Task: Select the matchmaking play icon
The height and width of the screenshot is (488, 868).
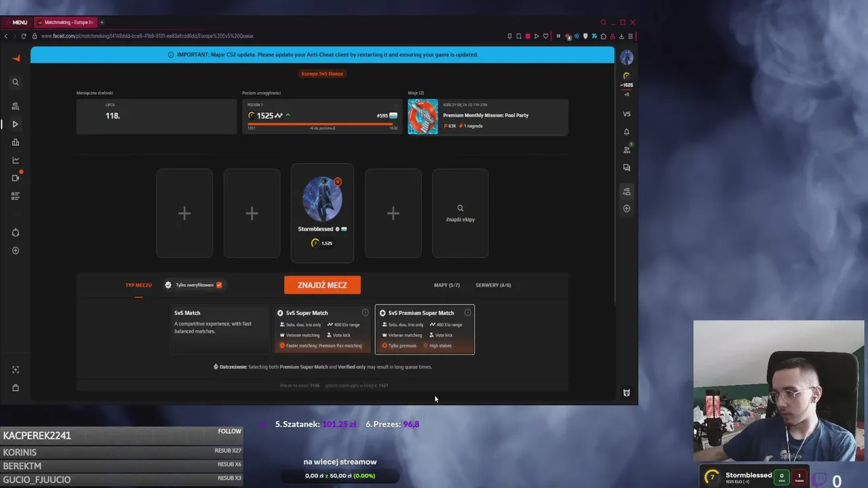Action: 16,124
